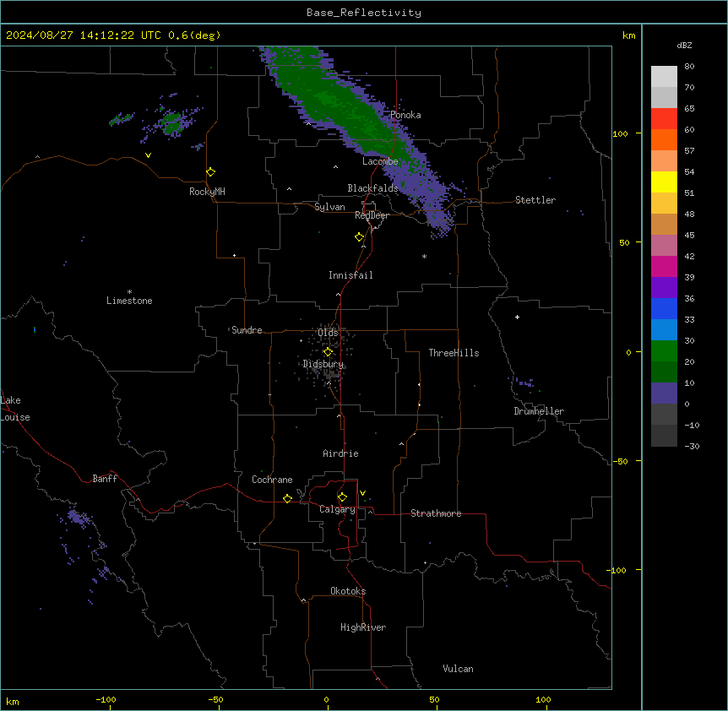Click the small green echo cell northwest of RockyMH
728x711 pixels.
171,123
